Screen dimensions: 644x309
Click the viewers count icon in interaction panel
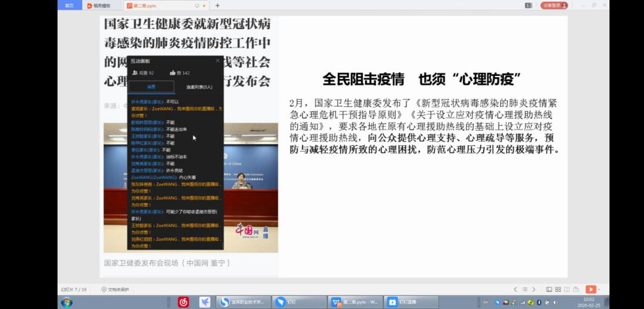pyautogui.click(x=135, y=73)
